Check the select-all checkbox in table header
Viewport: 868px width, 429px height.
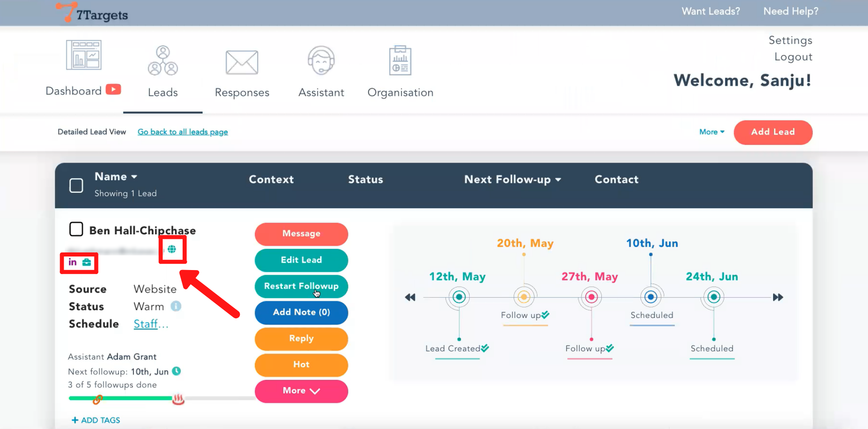(76, 185)
